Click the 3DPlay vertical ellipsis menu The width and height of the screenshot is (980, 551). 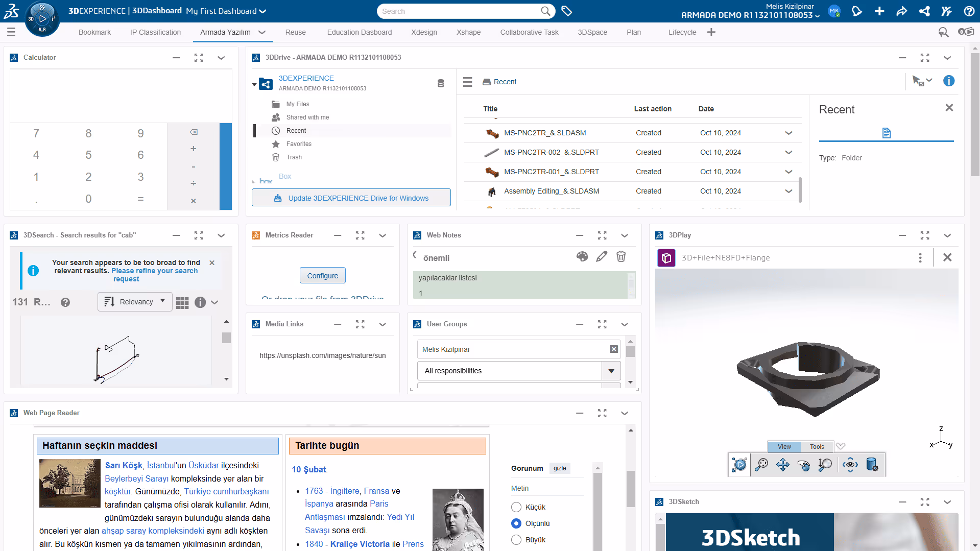click(x=920, y=258)
